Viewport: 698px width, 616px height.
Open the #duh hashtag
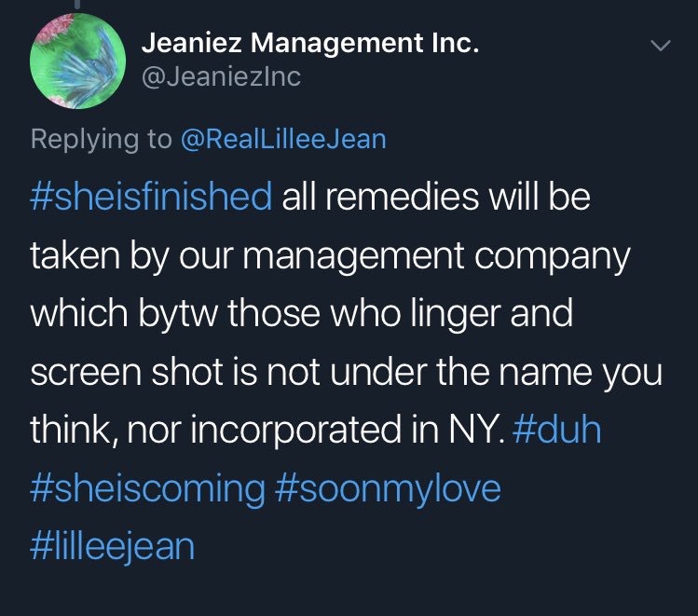[557, 429]
